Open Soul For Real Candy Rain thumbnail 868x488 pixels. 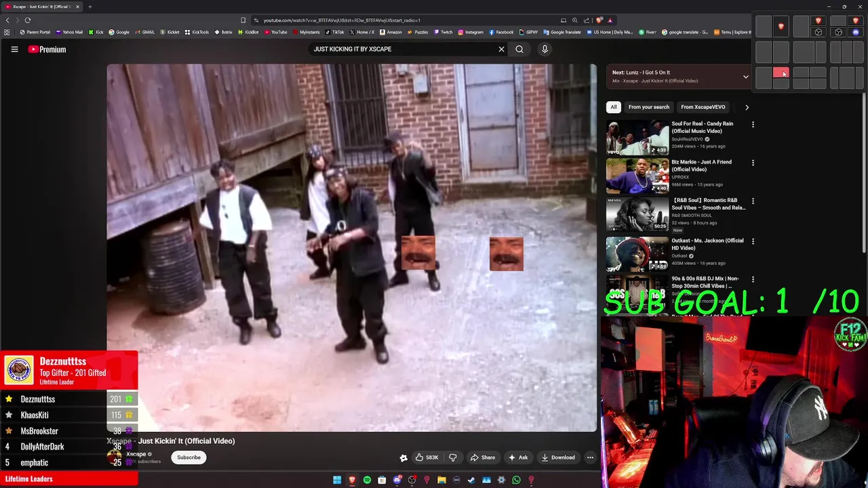637,138
